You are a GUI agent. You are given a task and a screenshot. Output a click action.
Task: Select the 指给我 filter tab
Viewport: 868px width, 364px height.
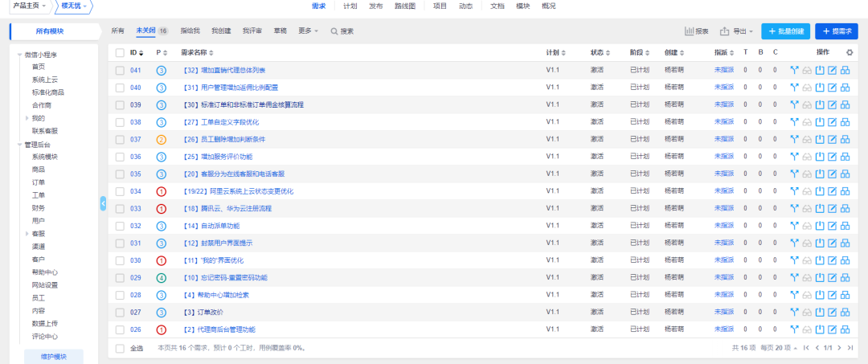coord(190,31)
